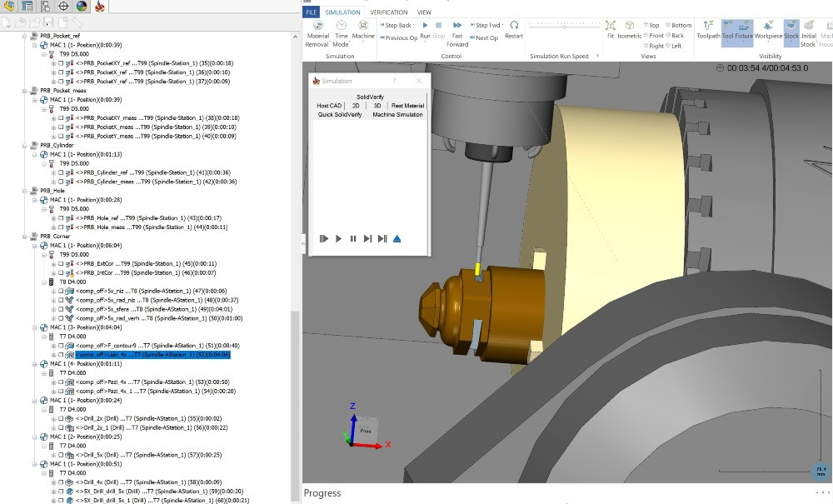Open the VERIFICATION ribbon tab
The image size is (833, 504).
coord(388,12)
